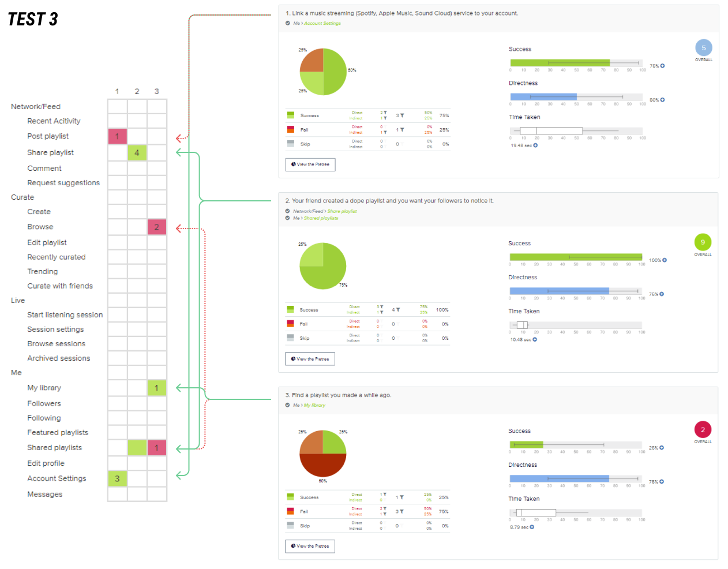Click the pie chart in task 1
This screenshot has width=728, height=569.
[323, 72]
